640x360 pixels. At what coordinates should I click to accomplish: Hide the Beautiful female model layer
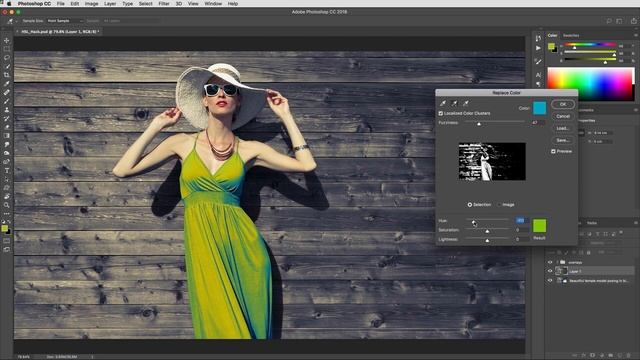[550, 281]
